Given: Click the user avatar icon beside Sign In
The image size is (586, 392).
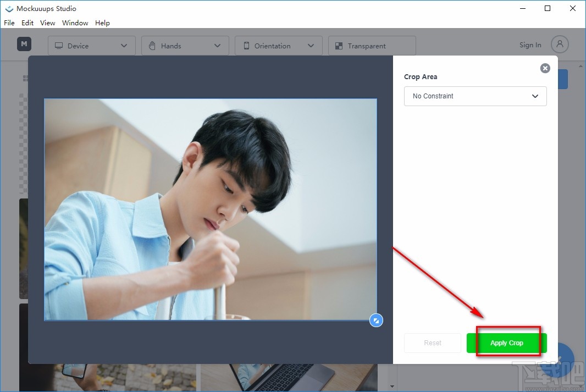Looking at the screenshot, I should pos(559,45).
